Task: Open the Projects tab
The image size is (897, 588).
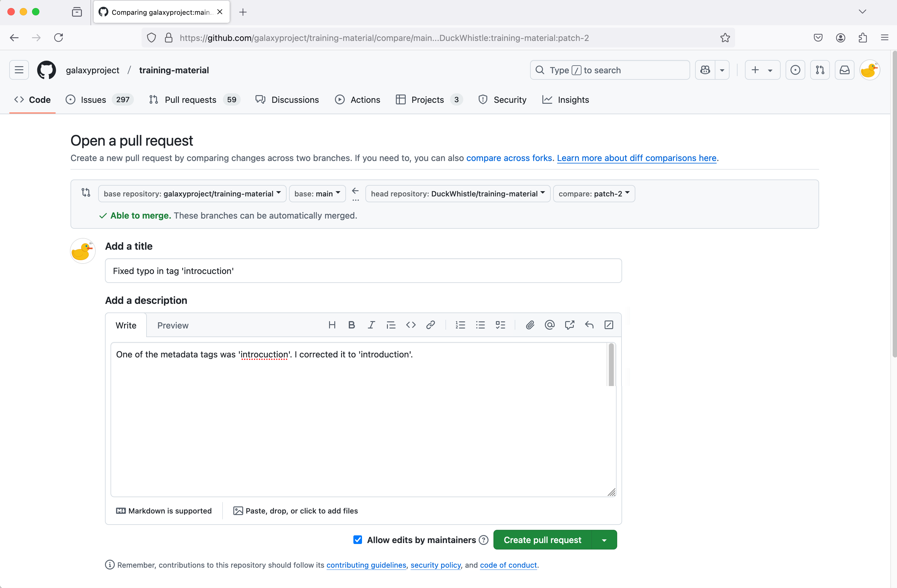Action: 429,99
